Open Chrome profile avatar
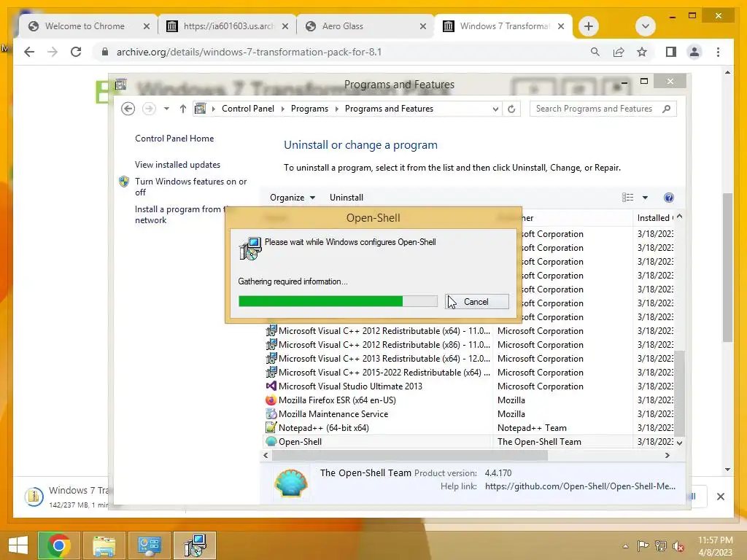Screen dimensions: 747x560 click(x=694, y=52)
